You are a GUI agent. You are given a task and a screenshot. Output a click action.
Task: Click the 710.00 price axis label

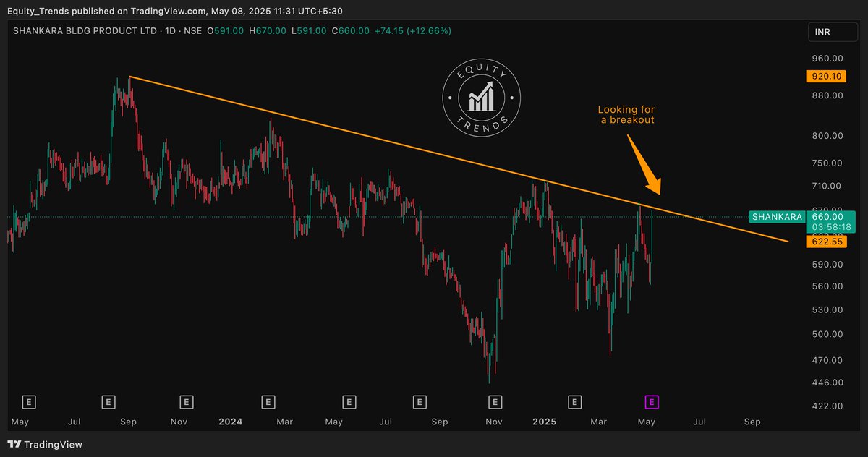(x=827, y=186)
